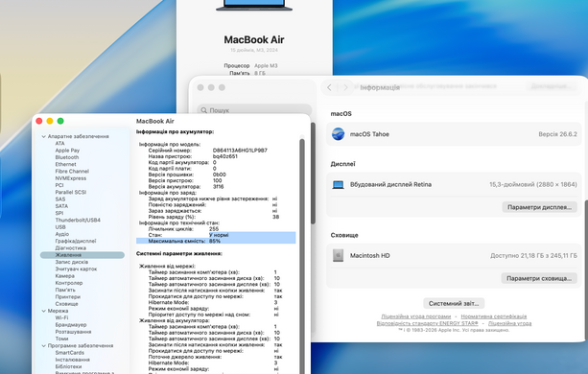Open Нормативна сертифікація link
This screenshot has height=374, width=588.
point(493,316)
